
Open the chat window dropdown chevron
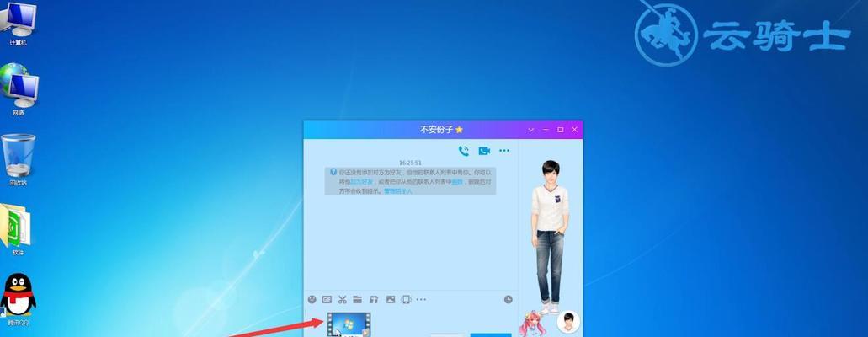[x=531, y=130]
